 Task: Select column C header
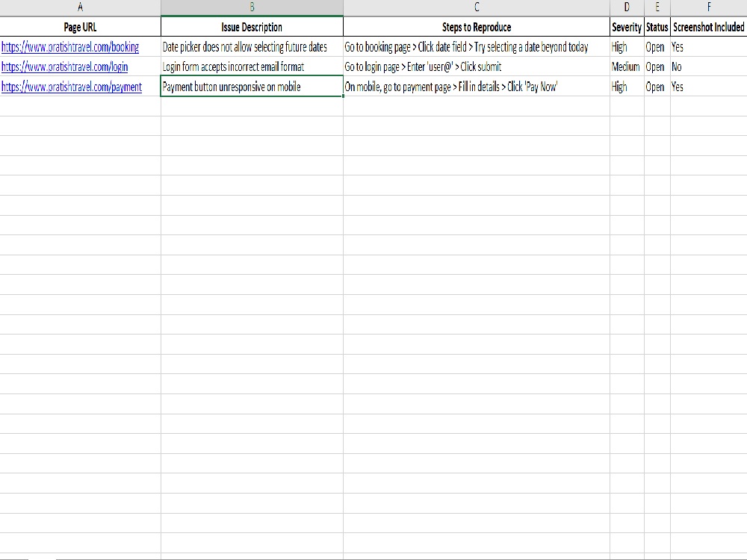coord(477,7)
